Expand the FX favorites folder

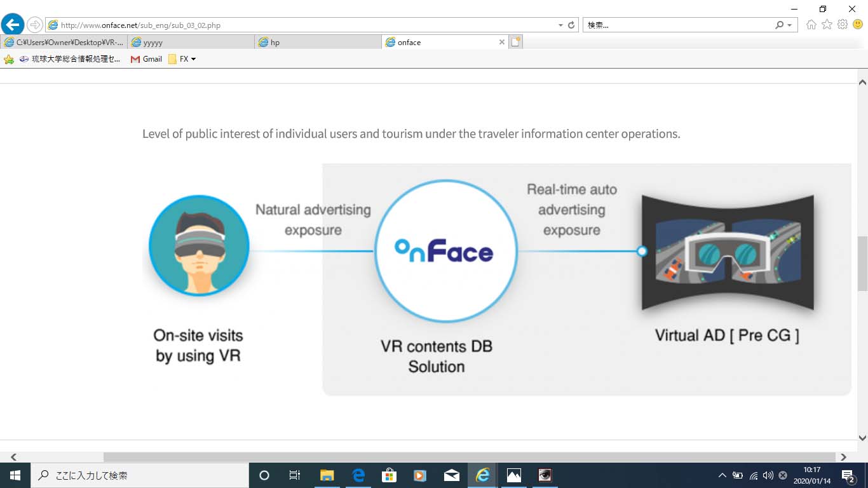[x=182, y=59]
